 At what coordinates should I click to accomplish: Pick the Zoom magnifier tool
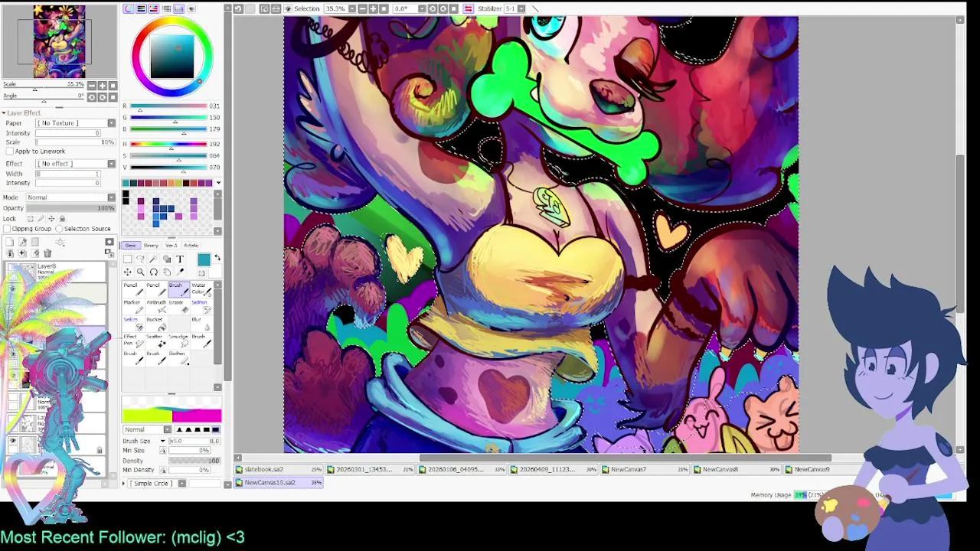point(141,272)
